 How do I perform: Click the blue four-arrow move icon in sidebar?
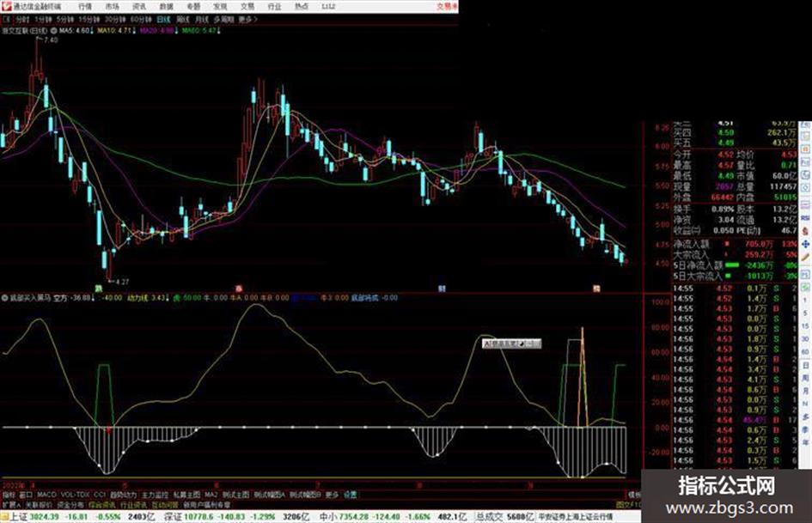pyautogui.click(x=805, y=243)
